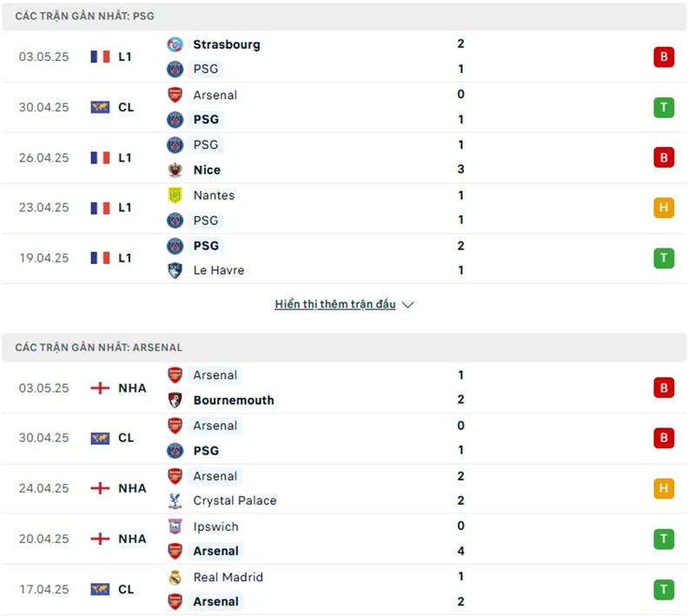The width and height of the screenshot is (695, 616).
Task: Click the Crystal Palace eagle badge
Action: coord(176,500)
